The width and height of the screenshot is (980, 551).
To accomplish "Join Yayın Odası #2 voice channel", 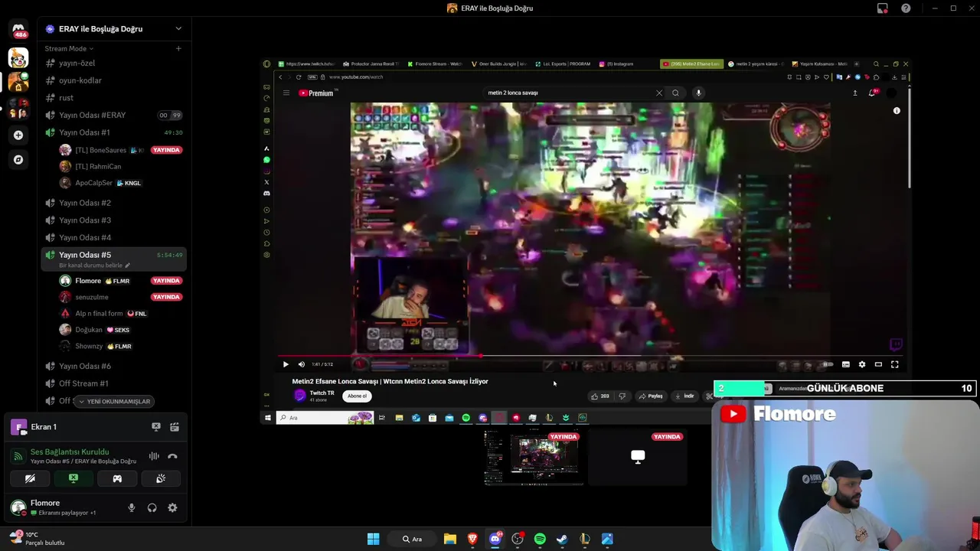I will (113, 203).
